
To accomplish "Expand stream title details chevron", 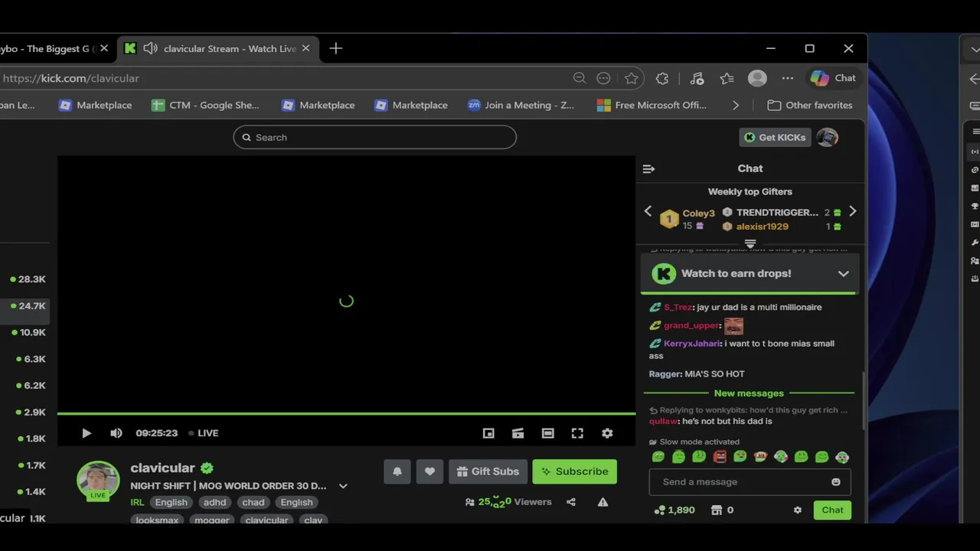I will pyautogui.click(x=343, y=486).
